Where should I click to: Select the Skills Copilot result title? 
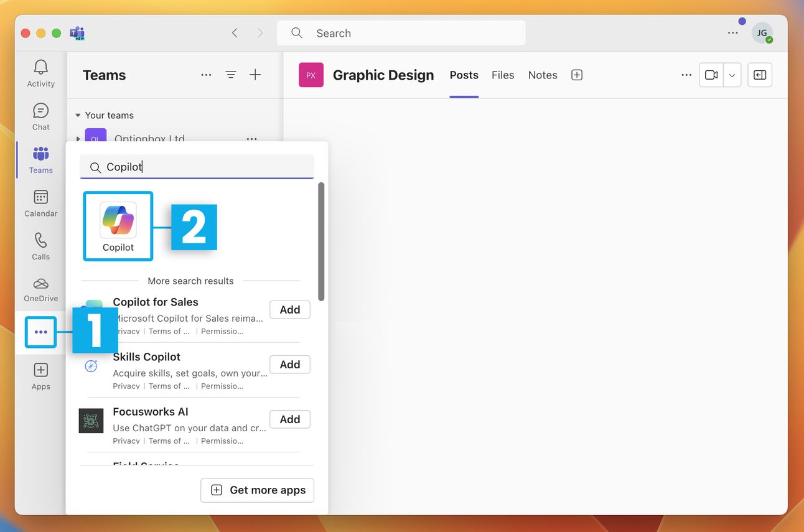[146, 357]
